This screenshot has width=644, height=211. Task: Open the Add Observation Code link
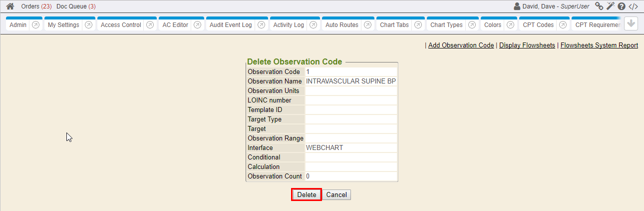[x=461, y=45]
